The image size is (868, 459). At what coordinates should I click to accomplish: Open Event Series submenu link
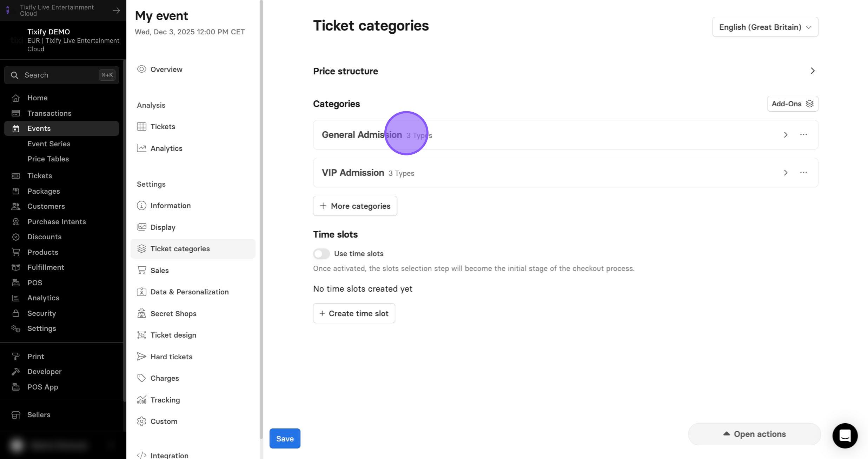pyautogui.click(x=49, y=144)
